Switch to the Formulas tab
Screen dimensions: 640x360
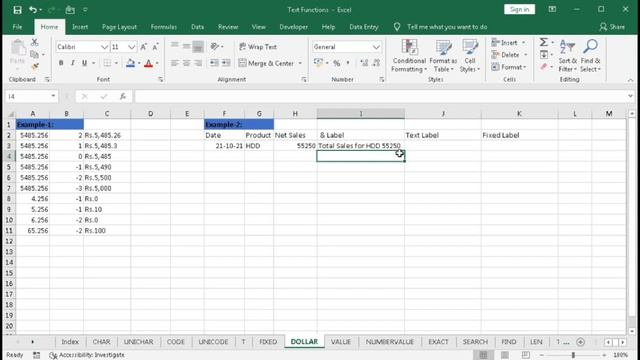point(164,27)
